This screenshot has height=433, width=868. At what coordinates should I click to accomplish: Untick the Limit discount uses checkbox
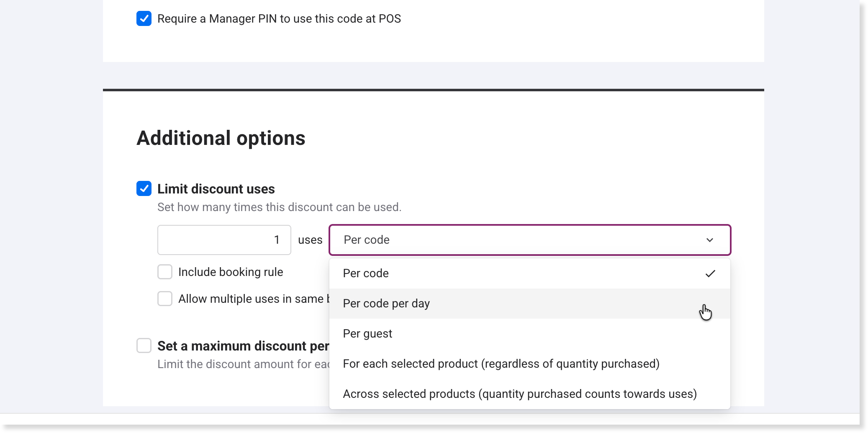click(144, 189)
